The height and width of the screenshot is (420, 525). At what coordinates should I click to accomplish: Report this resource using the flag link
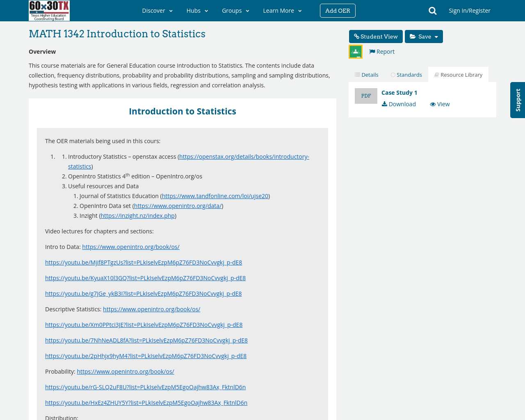click(x=382, y=52)
